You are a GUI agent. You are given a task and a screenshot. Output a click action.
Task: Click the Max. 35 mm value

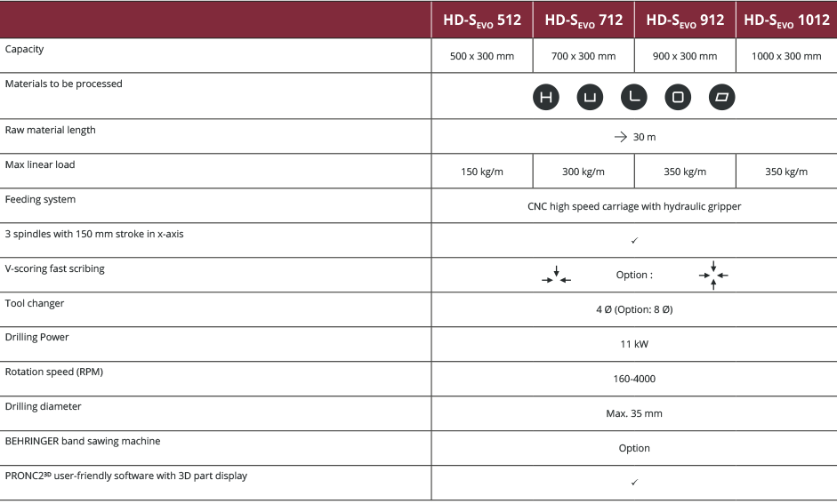pyautogui.click(x=634, y=414)
